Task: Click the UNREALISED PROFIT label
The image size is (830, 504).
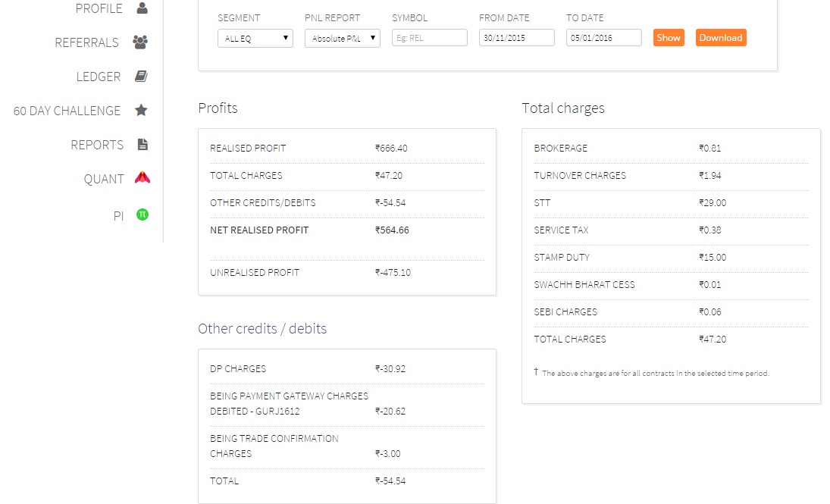Action: (x=255, y=273)
